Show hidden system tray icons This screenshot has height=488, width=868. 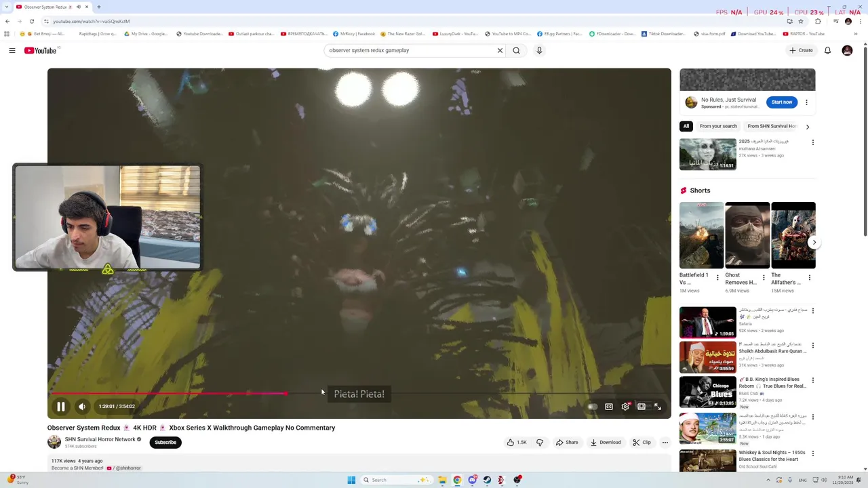(768, 480)
